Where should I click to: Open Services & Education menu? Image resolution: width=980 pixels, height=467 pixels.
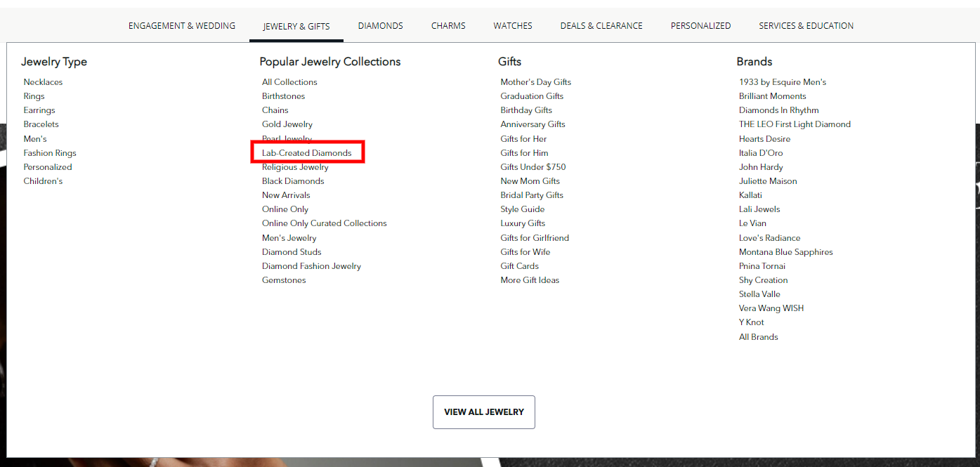tap(806, 26)
